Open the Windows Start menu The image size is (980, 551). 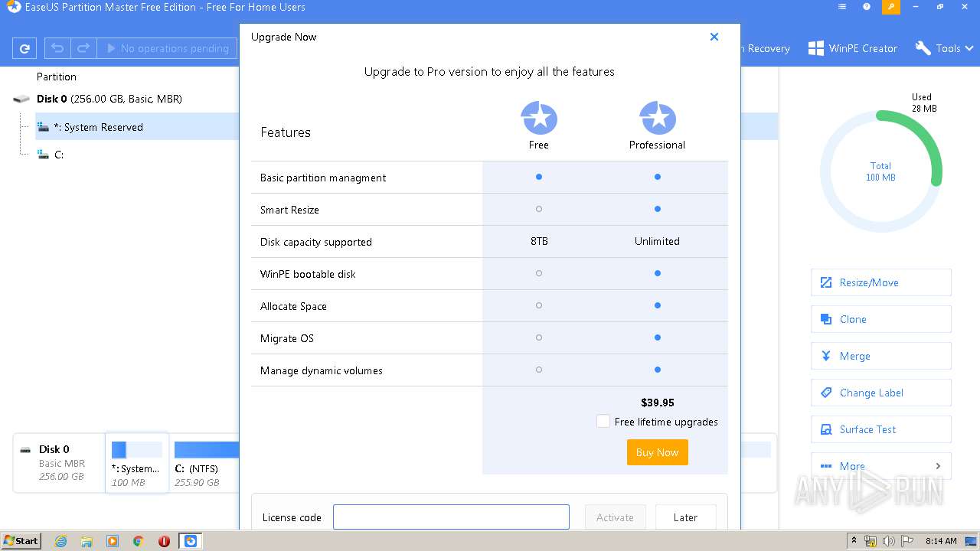[x=21, y=540]
